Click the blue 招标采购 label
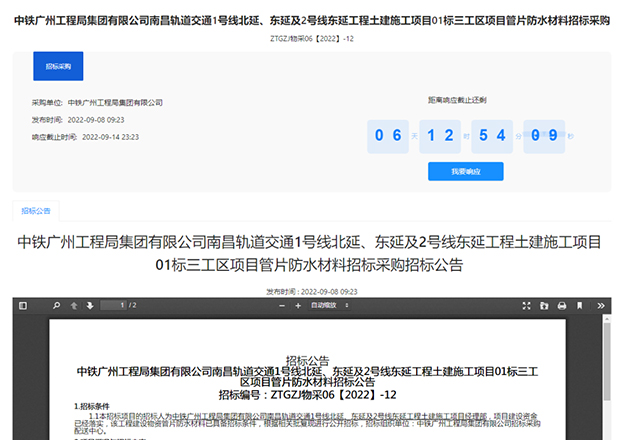620x440 pixels. (x=58, y=66)
